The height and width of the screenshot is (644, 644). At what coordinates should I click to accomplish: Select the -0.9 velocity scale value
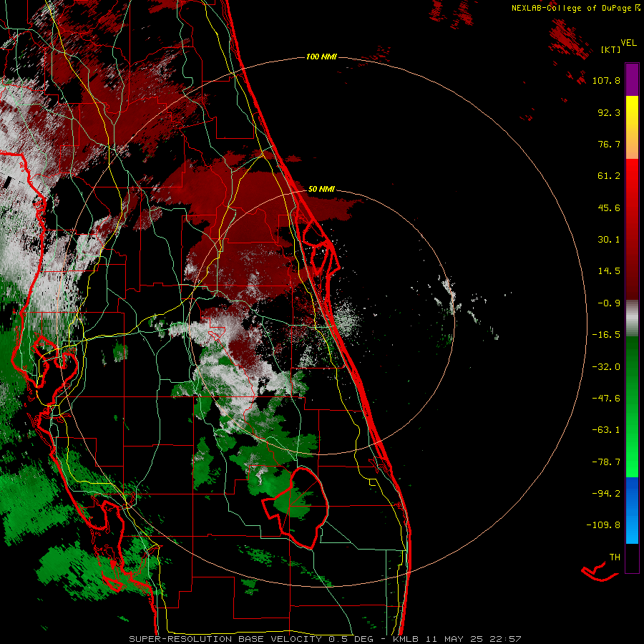click(609, 303)
